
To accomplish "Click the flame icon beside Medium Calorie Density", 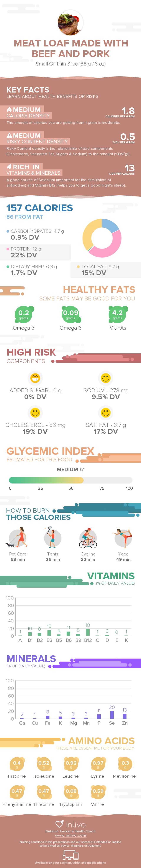I will pos(9,110).
